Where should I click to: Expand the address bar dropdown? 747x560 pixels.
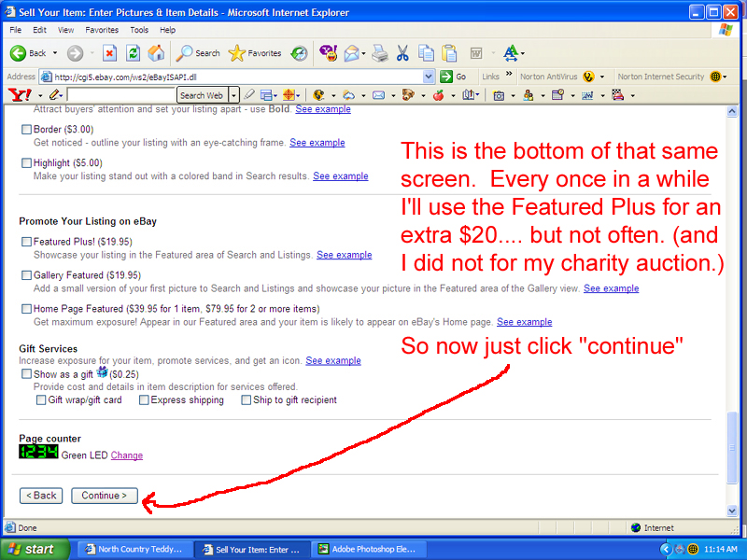click(429, 77)
